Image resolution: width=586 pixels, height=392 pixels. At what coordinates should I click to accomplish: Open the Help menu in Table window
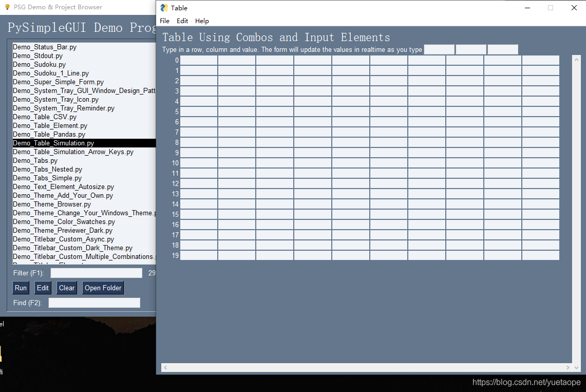pos(202,21)
